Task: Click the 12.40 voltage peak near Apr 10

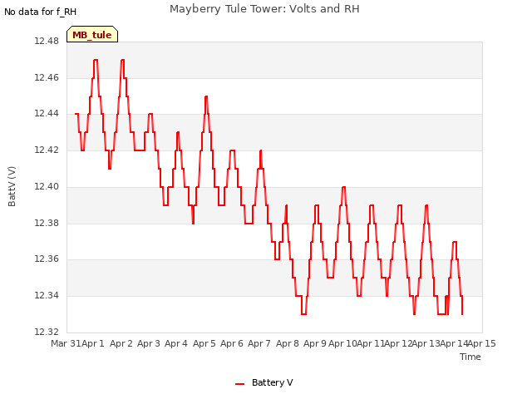Action: (343, 187)
